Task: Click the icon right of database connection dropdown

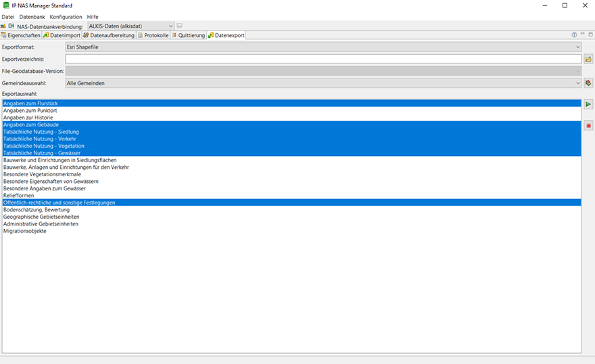Action: coord(179,26)
